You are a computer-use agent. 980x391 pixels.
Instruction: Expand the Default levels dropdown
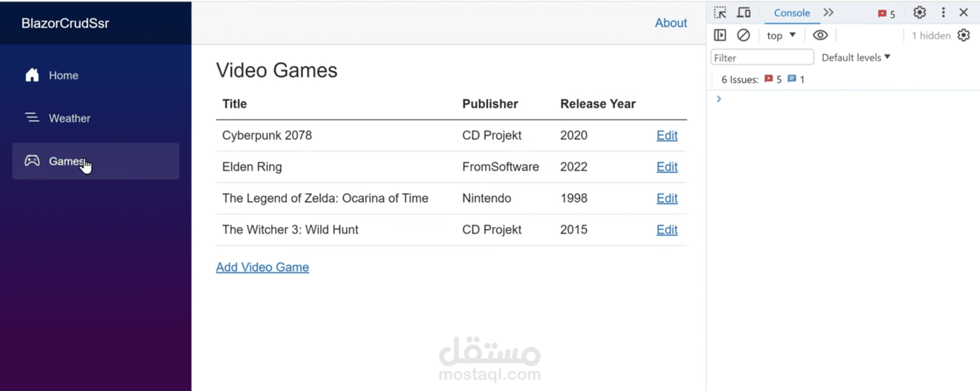click(x=856, y=57)
